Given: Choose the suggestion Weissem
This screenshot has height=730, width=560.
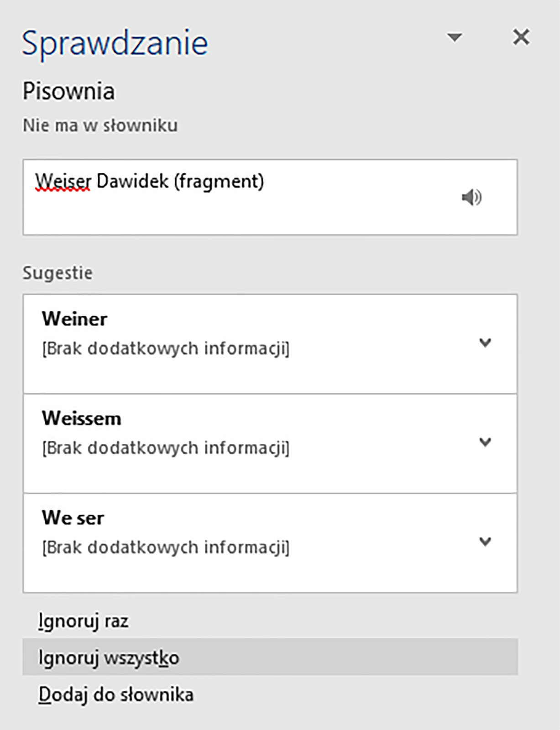Looking at the screenshot, I should pyautogui.click(x=270, y=443).
